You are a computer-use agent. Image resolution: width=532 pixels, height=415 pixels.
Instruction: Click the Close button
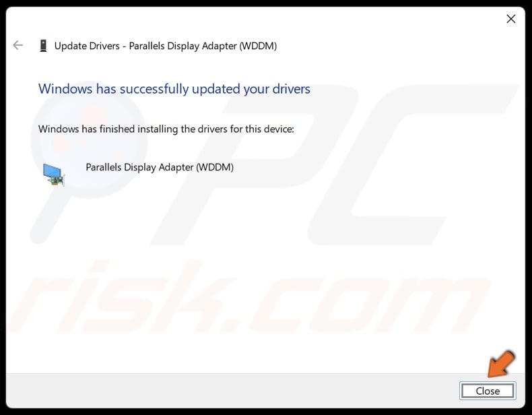[488, 391]
